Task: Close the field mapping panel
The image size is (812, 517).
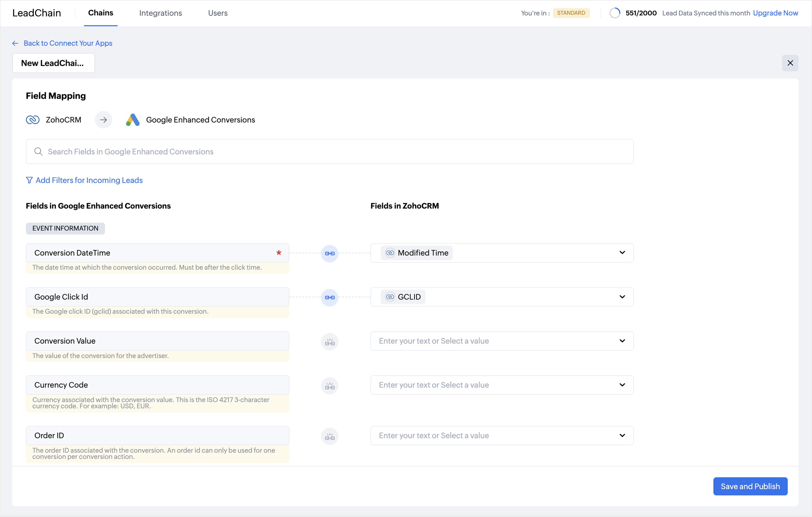Action: [x=790, y=63]
